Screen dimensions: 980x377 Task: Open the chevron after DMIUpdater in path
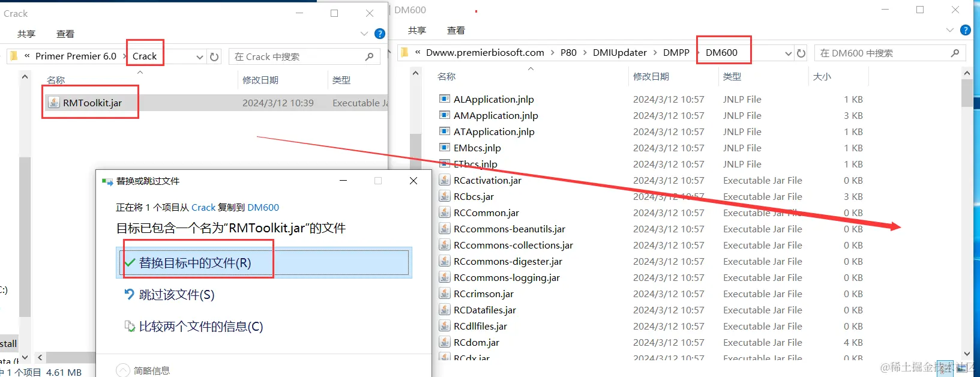pyautogui.click(x=655, y=53)
